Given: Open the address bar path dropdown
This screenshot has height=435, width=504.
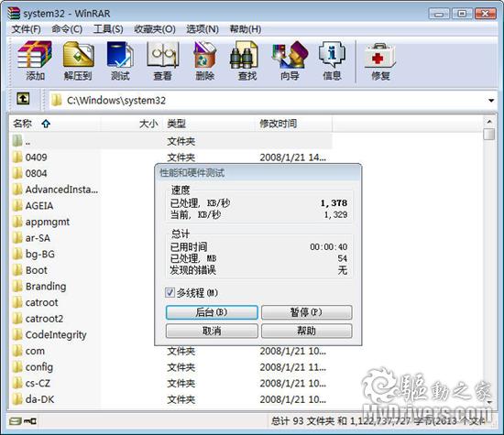Looking at the screenshot, I should tap(491, 101).
